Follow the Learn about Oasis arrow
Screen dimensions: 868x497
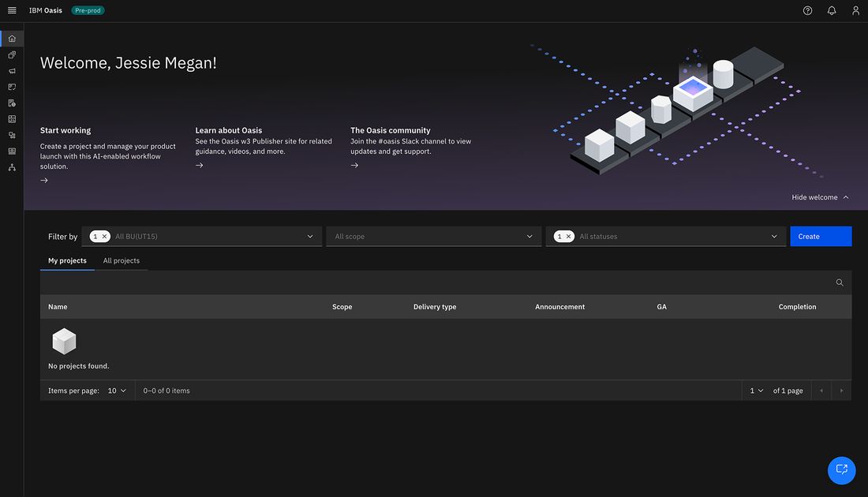coord(200,166)
